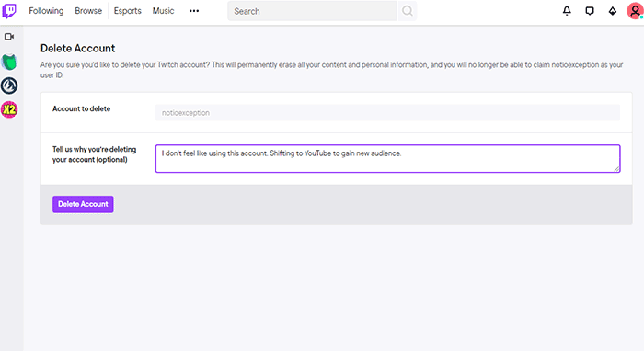The height and width of the screenshot is (351, 644).
Task: Open the dark blue flame channel avatar
Action: coord(9,85)
